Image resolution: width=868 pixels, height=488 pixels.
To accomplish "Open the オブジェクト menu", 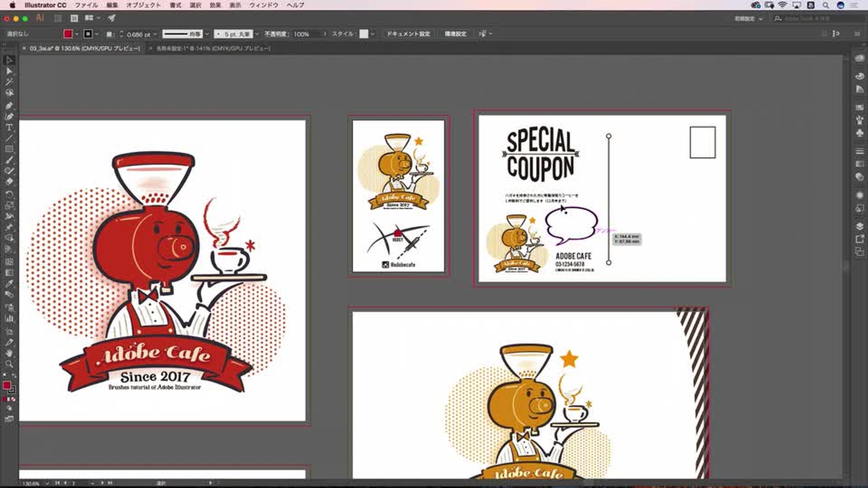I will click(x=143, y=5).
